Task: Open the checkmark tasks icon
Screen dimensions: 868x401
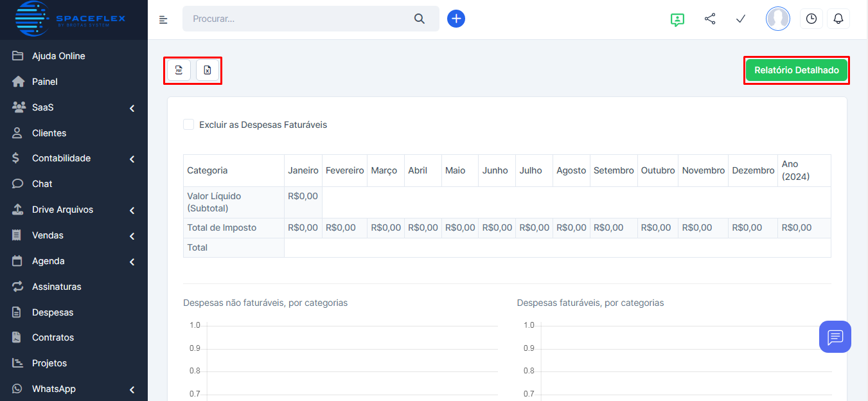Action: tap(740, 19)
